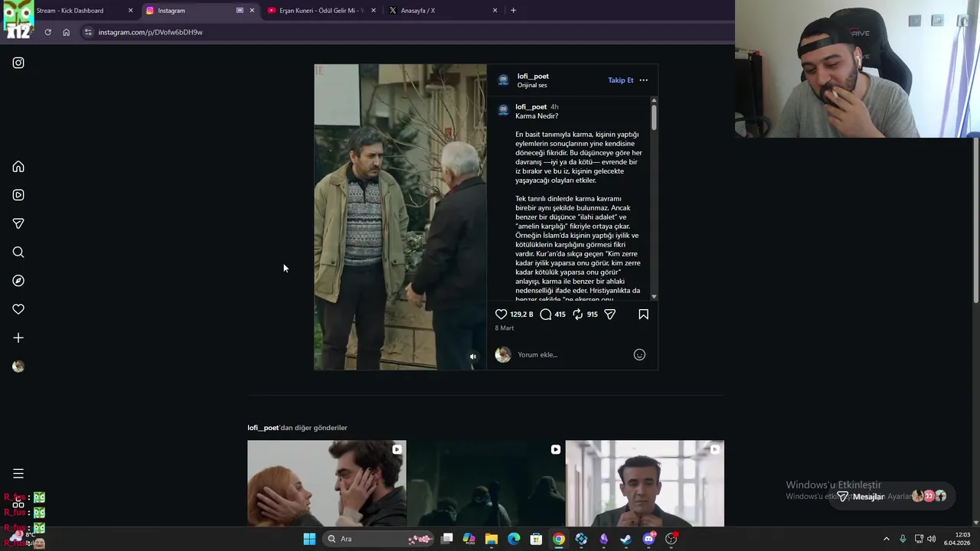Open the middle dark related reel thumbnail
Image resolution: width=980 pixels, height=551 pixels.
pos(485,484)
